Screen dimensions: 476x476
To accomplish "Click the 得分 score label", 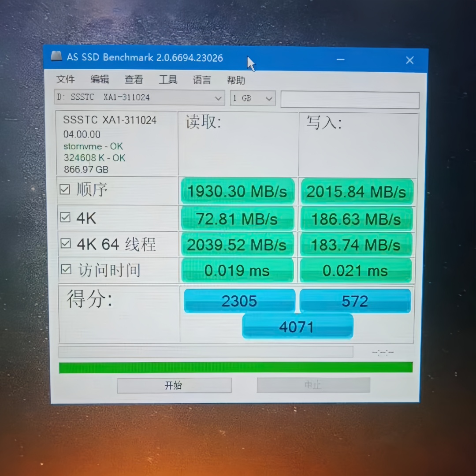I will point(89,299).
